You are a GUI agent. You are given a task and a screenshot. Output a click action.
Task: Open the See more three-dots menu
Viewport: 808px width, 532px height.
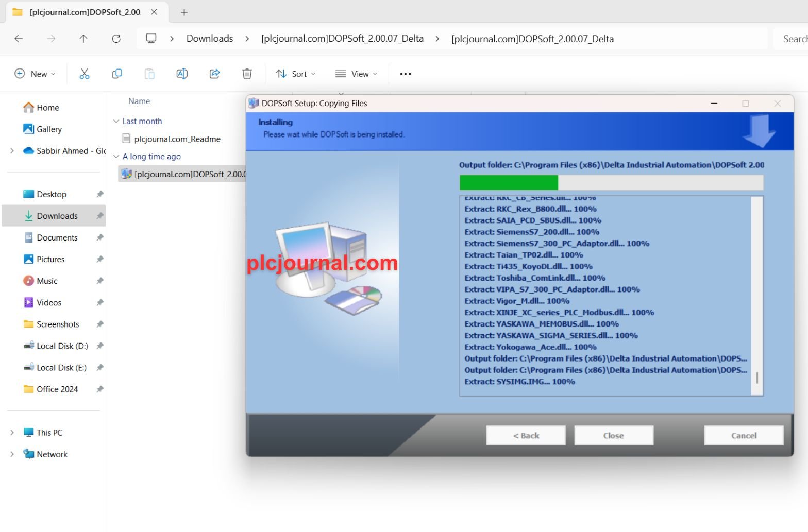click(x=406, y=74)
